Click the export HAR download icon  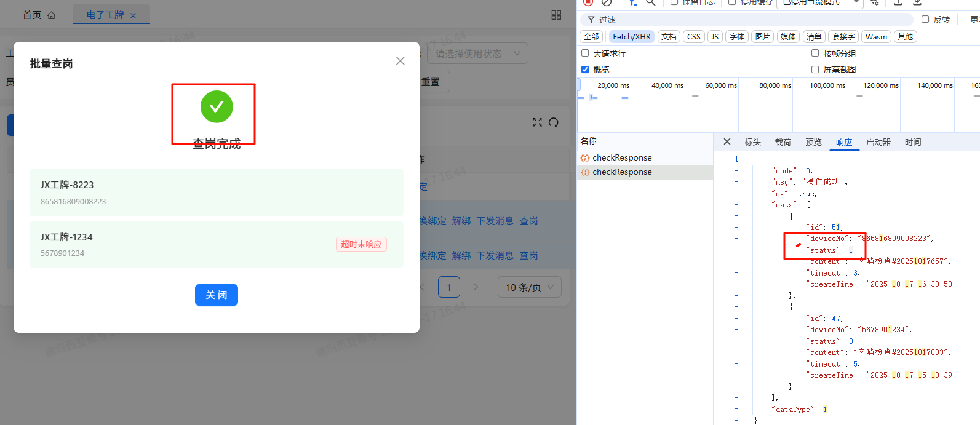click(917, 2)
